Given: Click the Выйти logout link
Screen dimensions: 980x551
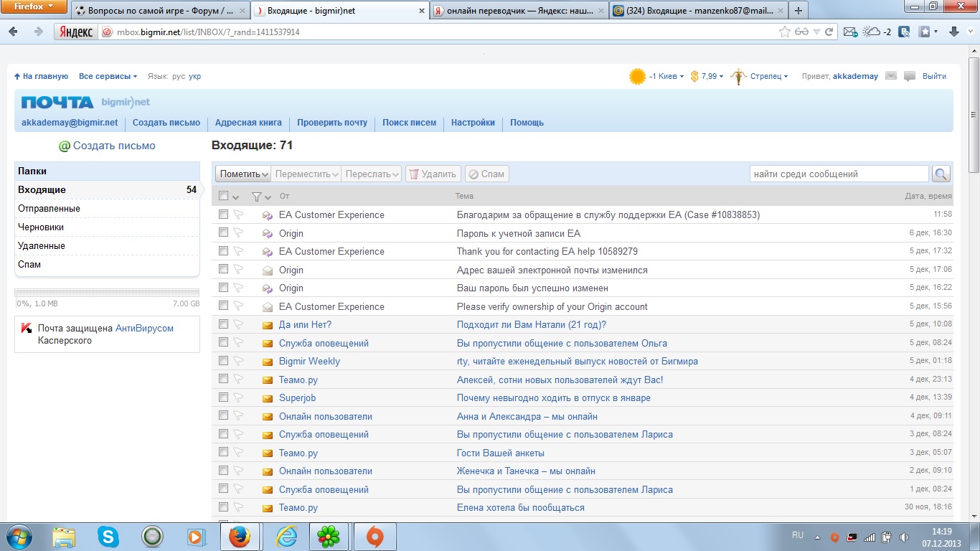Looking at the screenshot, I should click(x=934, y=76).
